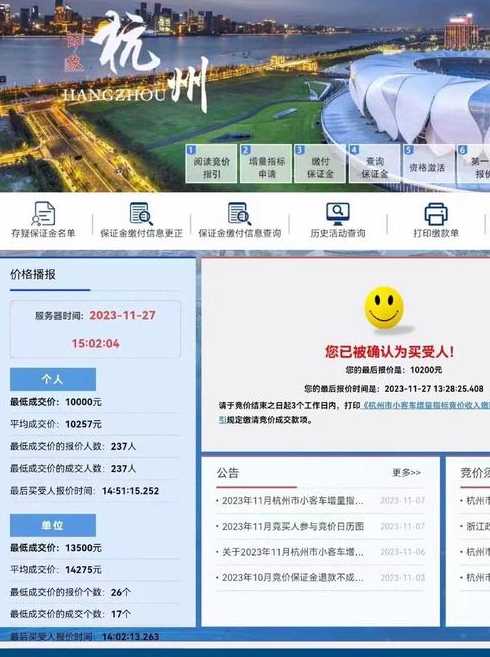
Task: Open announcement 2023年10月竞价保证金退款不成...
Action: 293,577
